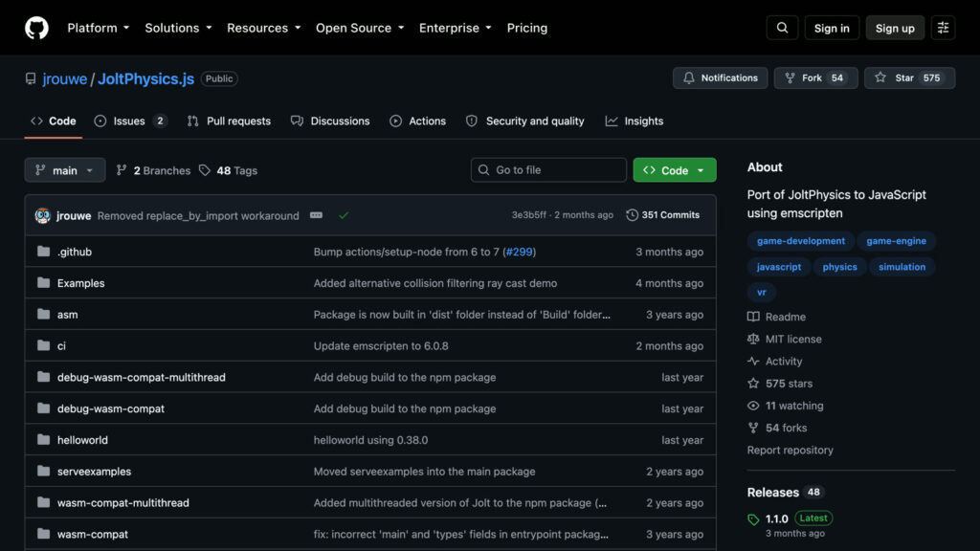Click the jrouwe avatar in the commit row
This screenshot has height=551, width=980.
[42, 215]
